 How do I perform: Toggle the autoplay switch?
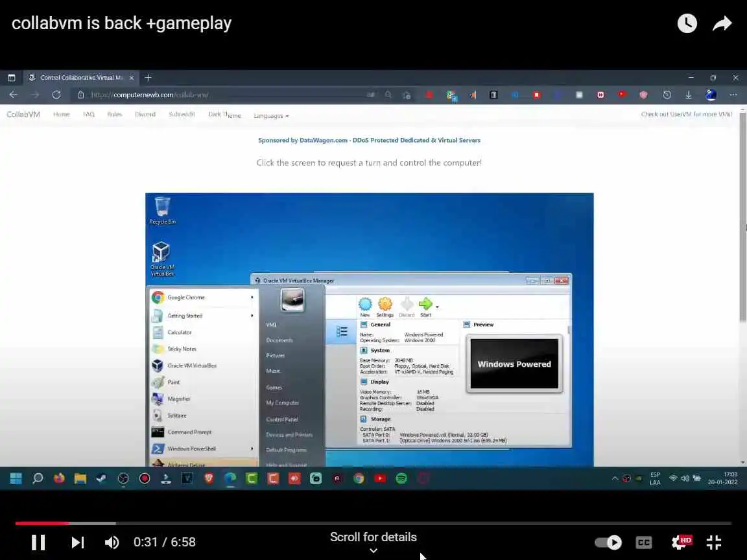pos(608,542)
